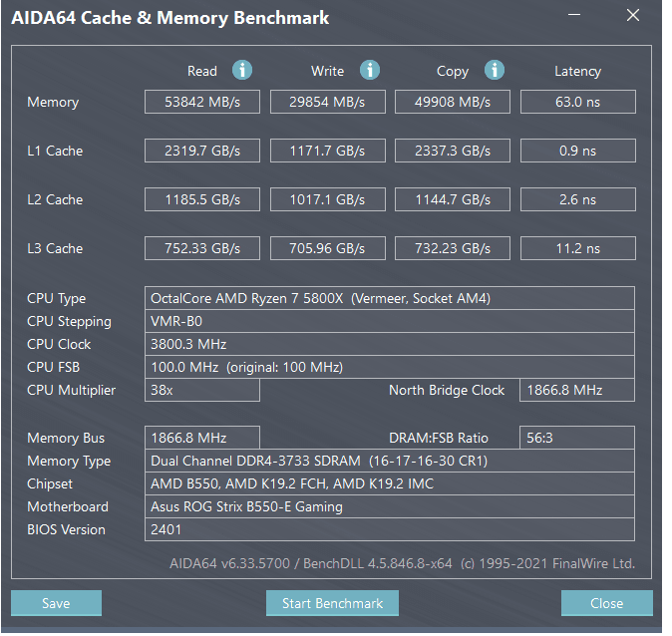Click the Memory row label
Image resolution: width=672 pixels, height=636 pixels.
tap(53, 103)
